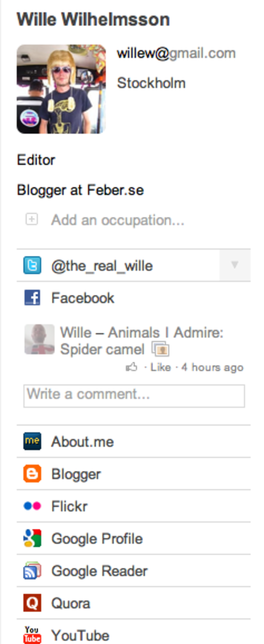The image size is (264, 644).
Task: Click the Google Reader feed icon
Action: click(32, 571)
